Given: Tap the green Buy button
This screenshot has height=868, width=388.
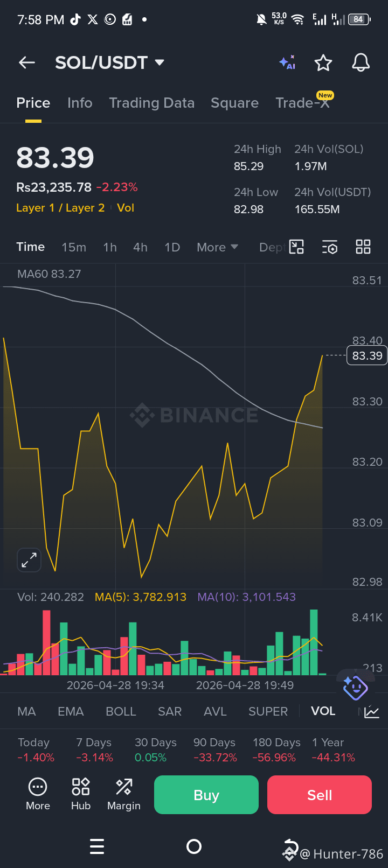Looking at the screenshot, I should 206,795.
